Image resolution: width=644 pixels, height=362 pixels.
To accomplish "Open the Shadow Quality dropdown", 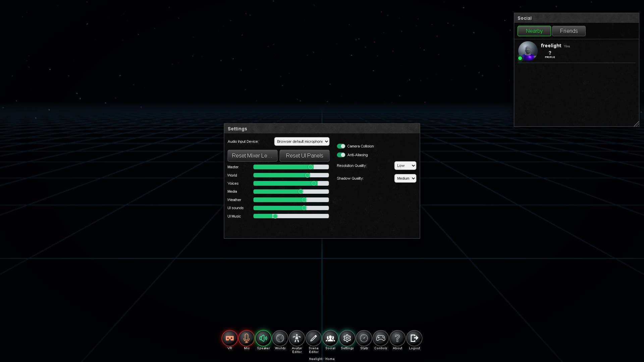I will [405, 178].
